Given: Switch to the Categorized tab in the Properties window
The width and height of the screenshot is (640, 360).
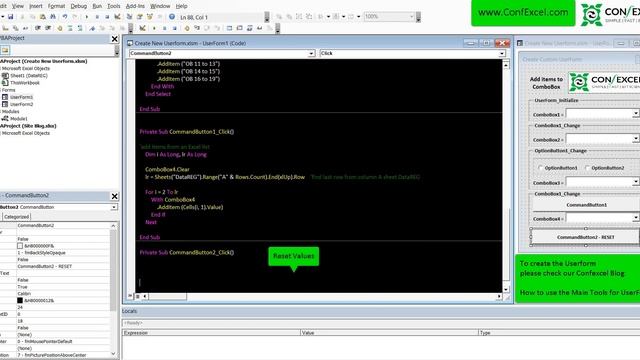Looking at the screenshot, I should point(16,217).
